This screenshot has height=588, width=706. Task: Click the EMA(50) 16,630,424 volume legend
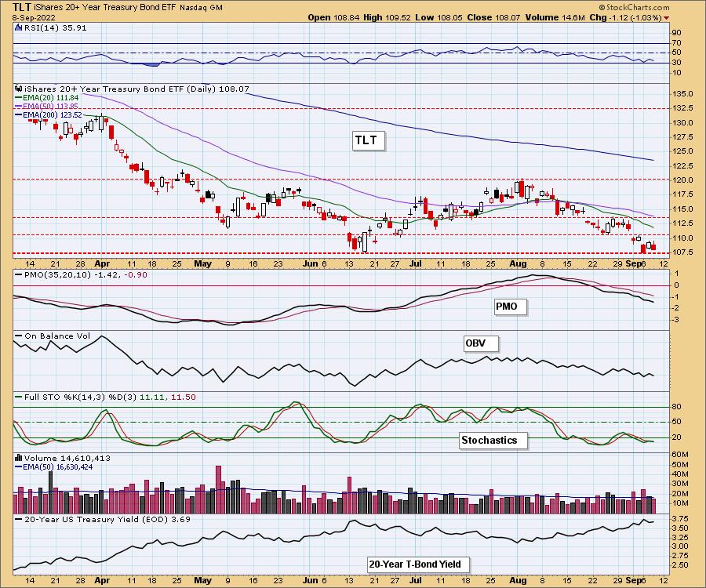[57, 467]
